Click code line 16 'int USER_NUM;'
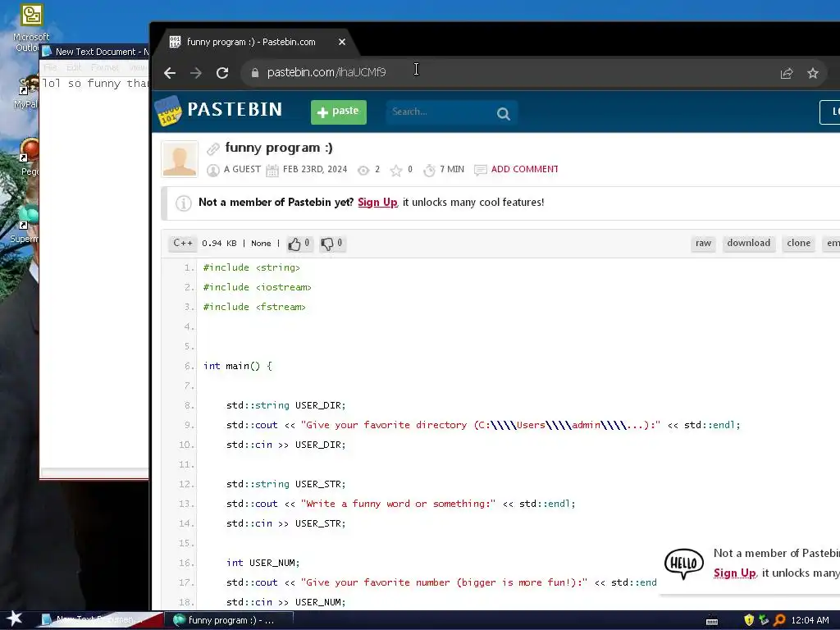The width and height of the screenshot is (840, 630). (262, 563)
